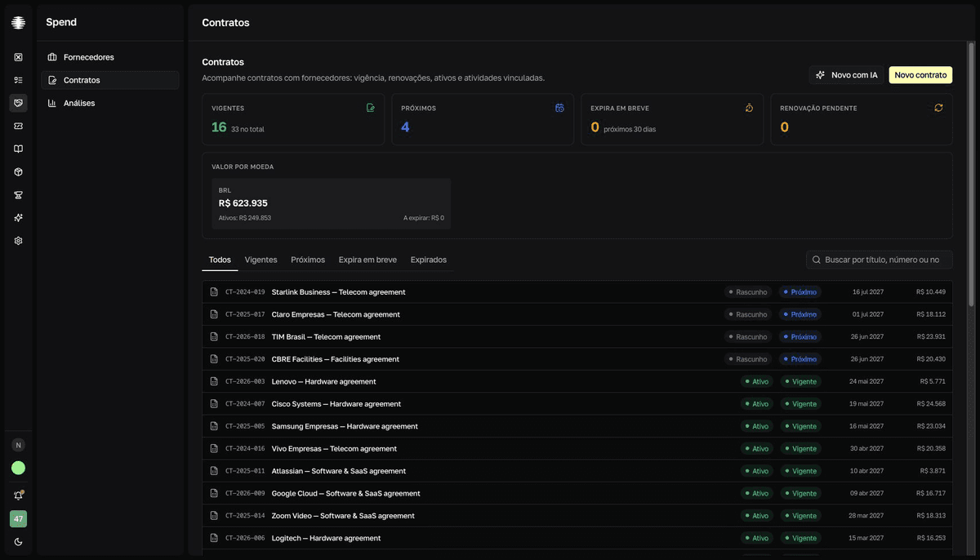Click contract number CT-2025-005
Screen dimensions: 980x560
[245, 426]
